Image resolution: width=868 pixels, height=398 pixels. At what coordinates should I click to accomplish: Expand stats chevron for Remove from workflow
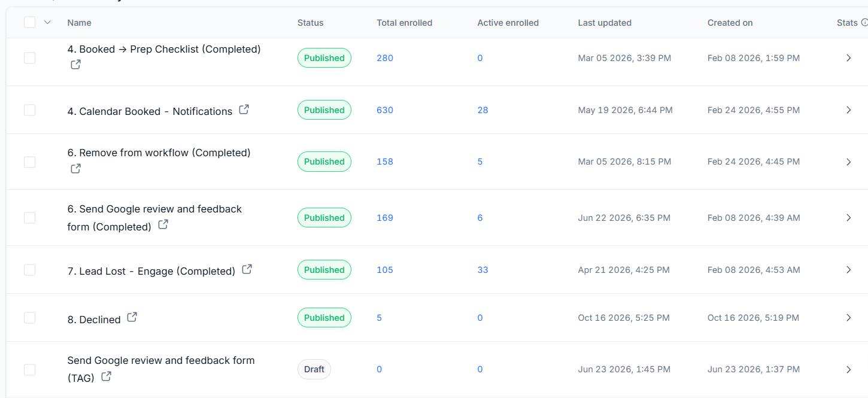[x=848, y=162]
